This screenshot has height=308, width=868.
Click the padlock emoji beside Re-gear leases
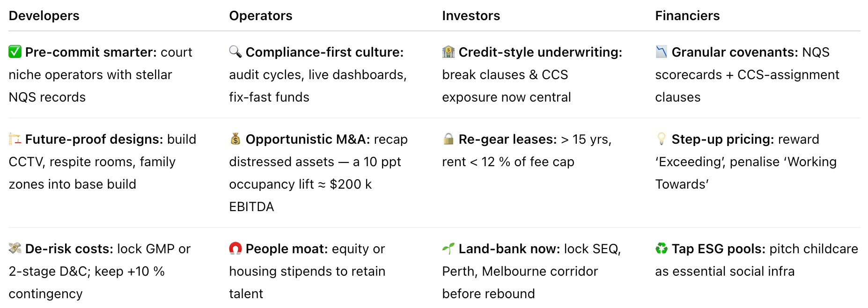pos(449,139)
